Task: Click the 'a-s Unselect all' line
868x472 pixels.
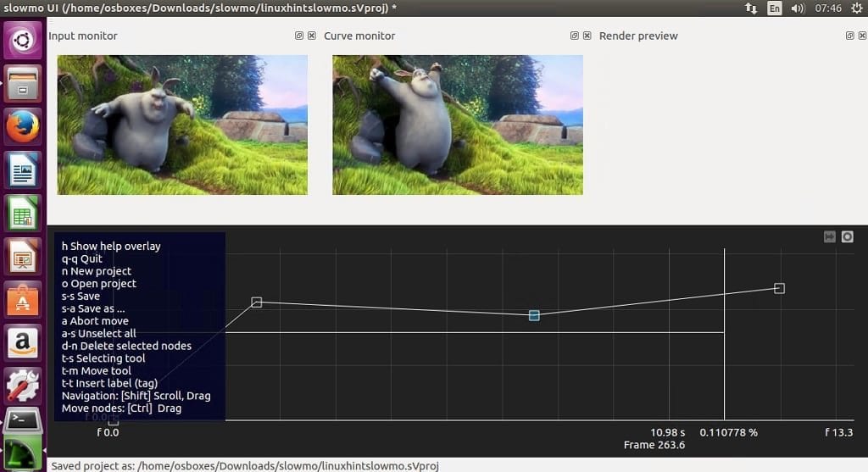Action: point(98,334)
